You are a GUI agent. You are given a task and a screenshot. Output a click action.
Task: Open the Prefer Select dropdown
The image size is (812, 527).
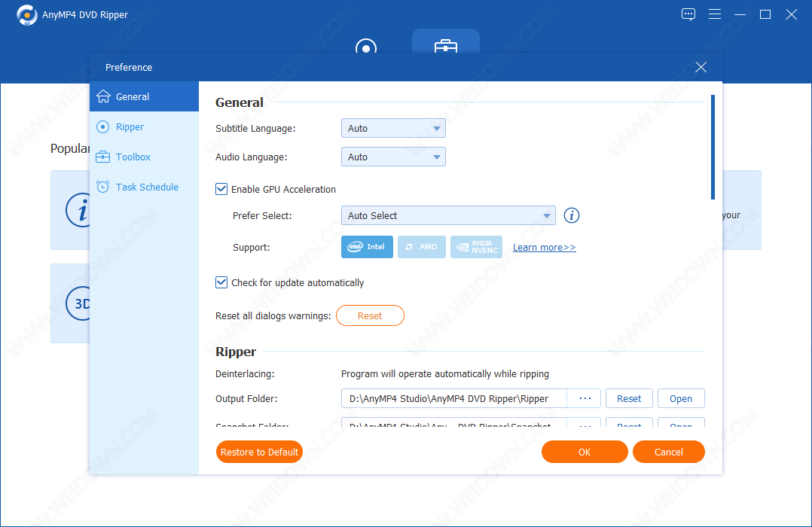[x=448, y=215]
